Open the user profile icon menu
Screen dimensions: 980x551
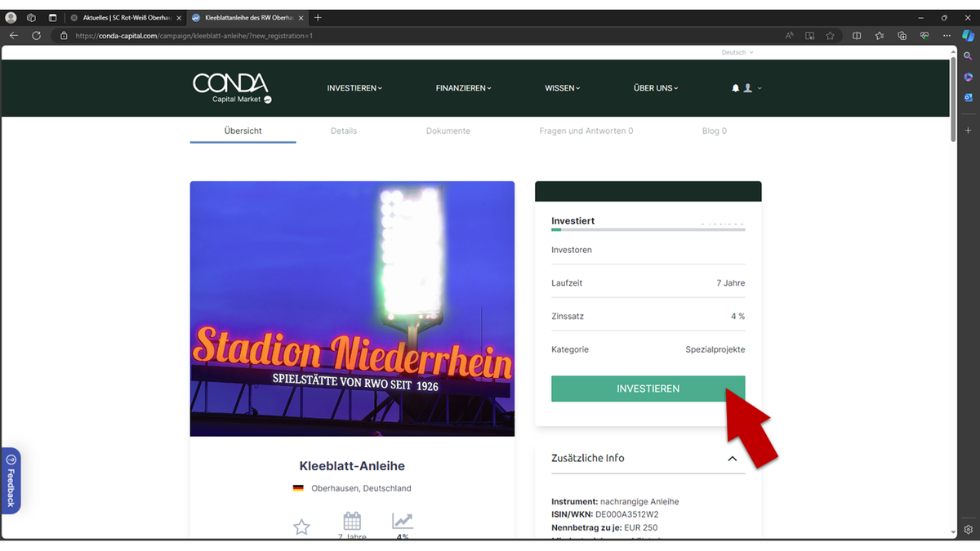point(747,88)
